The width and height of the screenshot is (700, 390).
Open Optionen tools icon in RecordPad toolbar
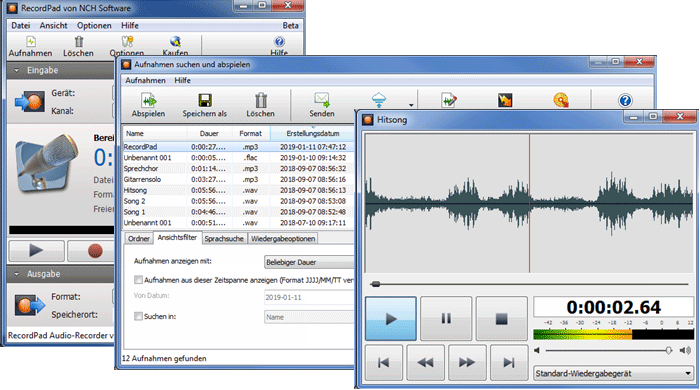127,42
